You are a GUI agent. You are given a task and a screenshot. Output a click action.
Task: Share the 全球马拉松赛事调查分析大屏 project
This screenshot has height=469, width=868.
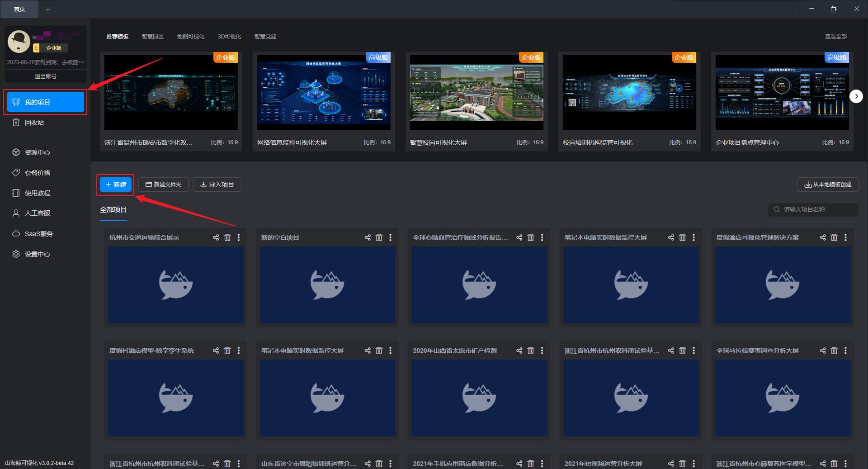[x=823, y=351]
